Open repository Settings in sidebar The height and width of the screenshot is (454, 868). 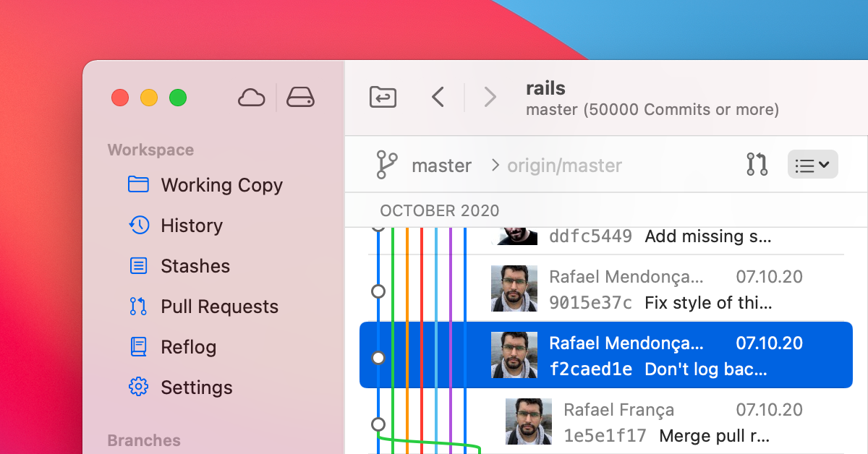click(196, 387)
